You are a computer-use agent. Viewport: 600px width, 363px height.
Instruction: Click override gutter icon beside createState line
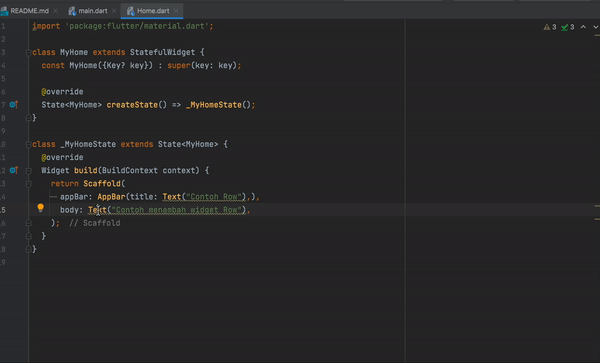point(14,104)
